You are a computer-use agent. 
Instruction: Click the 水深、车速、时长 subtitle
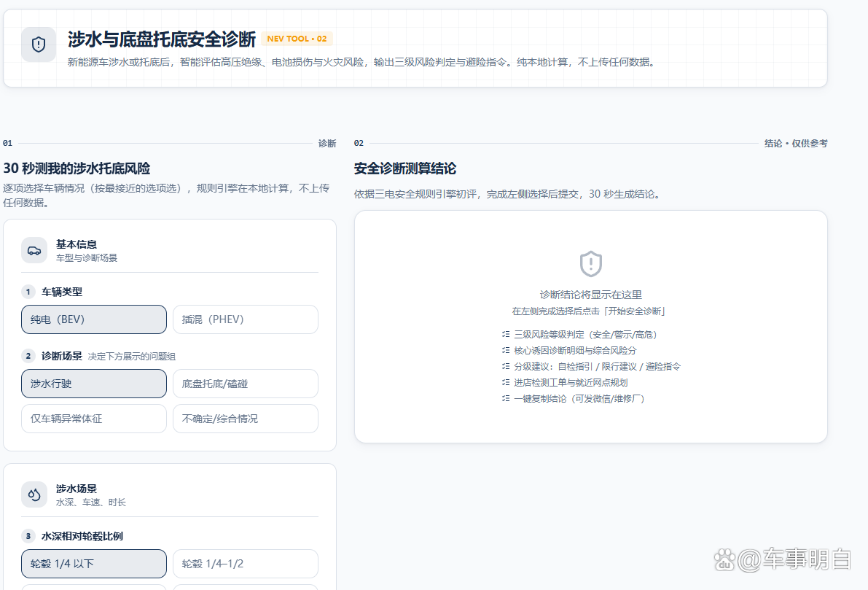click(x=91, y=502)
